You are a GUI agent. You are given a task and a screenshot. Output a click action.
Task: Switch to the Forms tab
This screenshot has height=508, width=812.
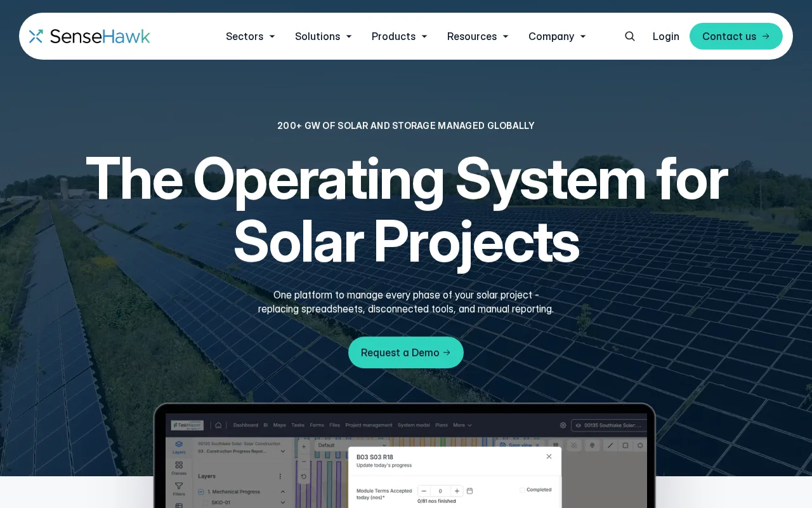pyautogui.click(x=317, y=425)
